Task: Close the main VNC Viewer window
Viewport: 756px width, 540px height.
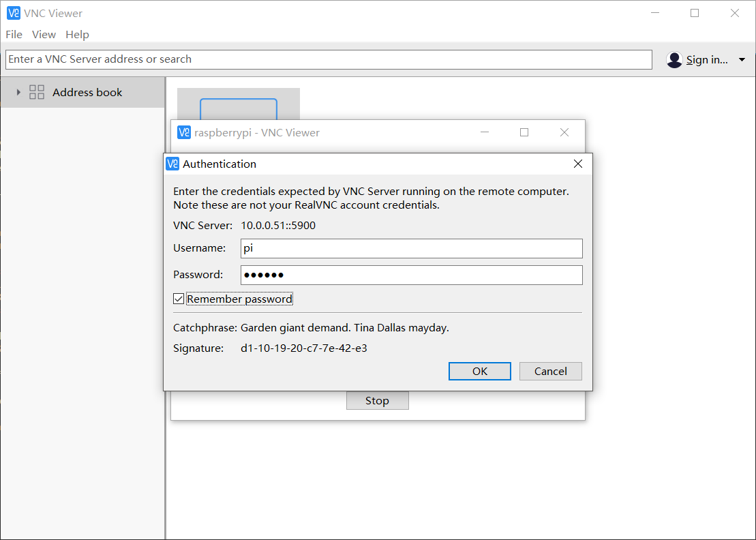Action: pos(735,13)
